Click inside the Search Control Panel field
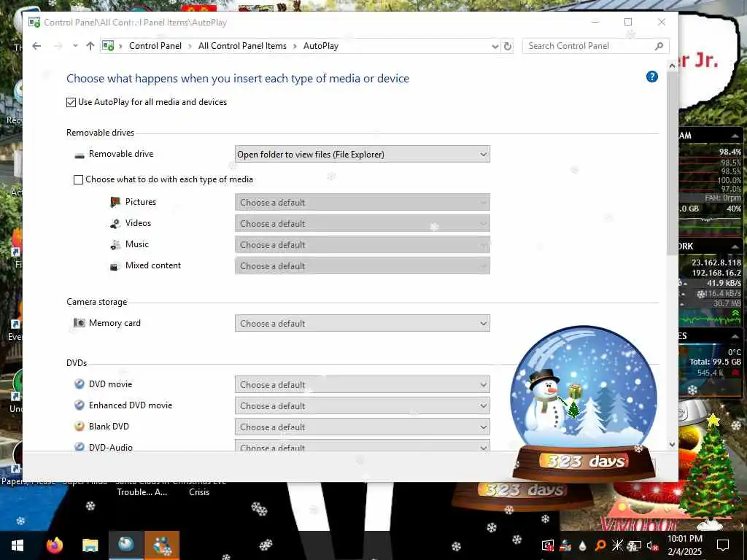 click(589, 46)
